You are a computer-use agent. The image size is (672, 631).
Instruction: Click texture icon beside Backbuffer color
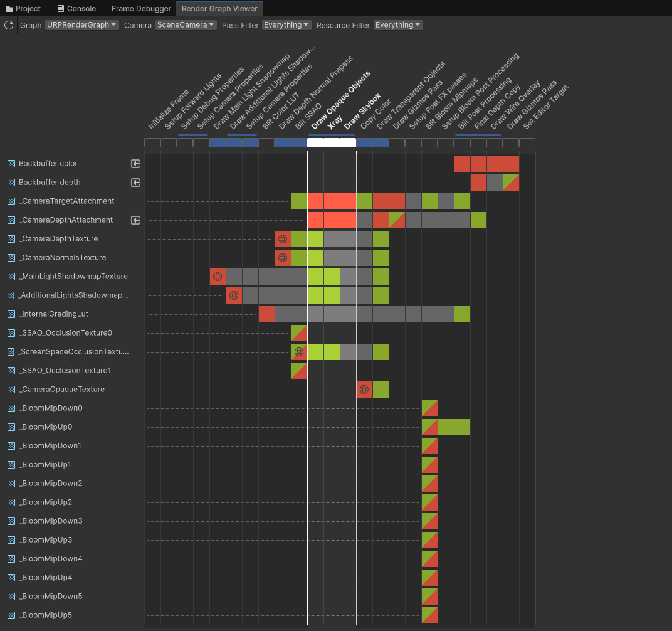coord(11,164)
